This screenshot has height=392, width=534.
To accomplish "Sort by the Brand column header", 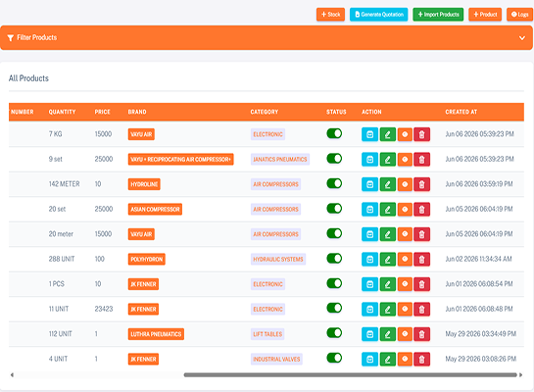I will point(137,112).
